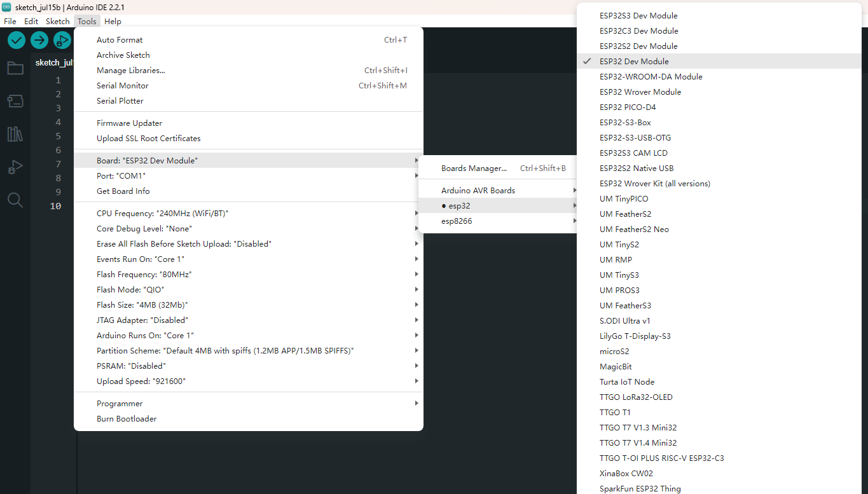Open the Debug sidebar panel icon
The width and height of the screenshot is (868, 494).
pyautogui.click(x=15, y=167)
